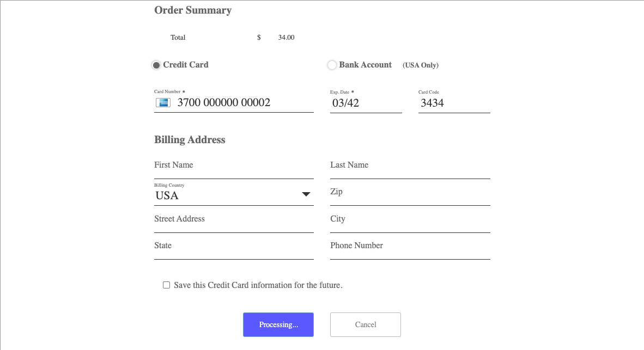Select the Credit Card radio button

[x=156, y=65]
